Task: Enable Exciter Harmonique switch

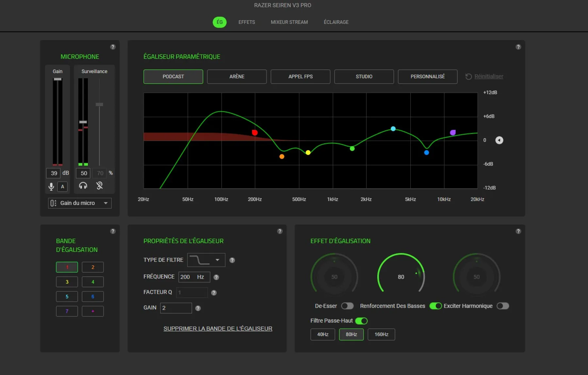Action: point(503,306)
